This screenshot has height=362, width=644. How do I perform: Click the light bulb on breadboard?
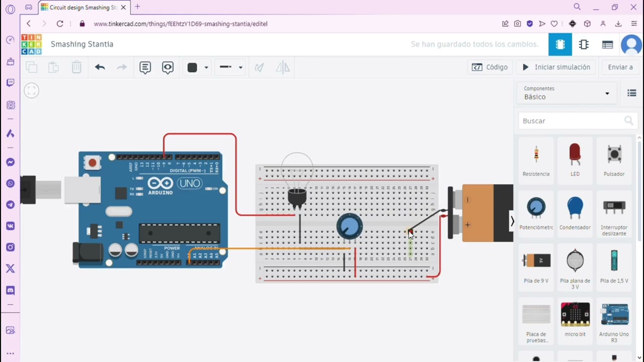(x=297, y=180)
